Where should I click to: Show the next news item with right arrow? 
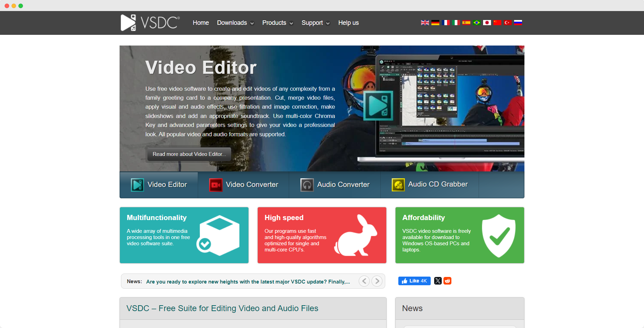pyautogui.click(x=377, y=281)
